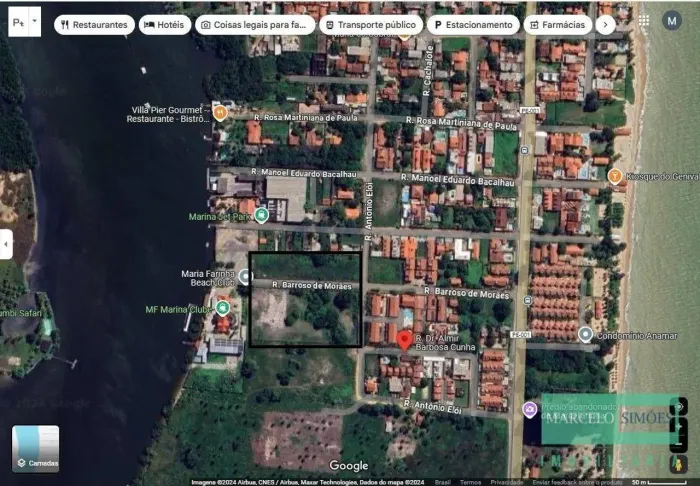
Task: Click the purple Prédio abandonado camera pin
Action: tap(530, 409)
